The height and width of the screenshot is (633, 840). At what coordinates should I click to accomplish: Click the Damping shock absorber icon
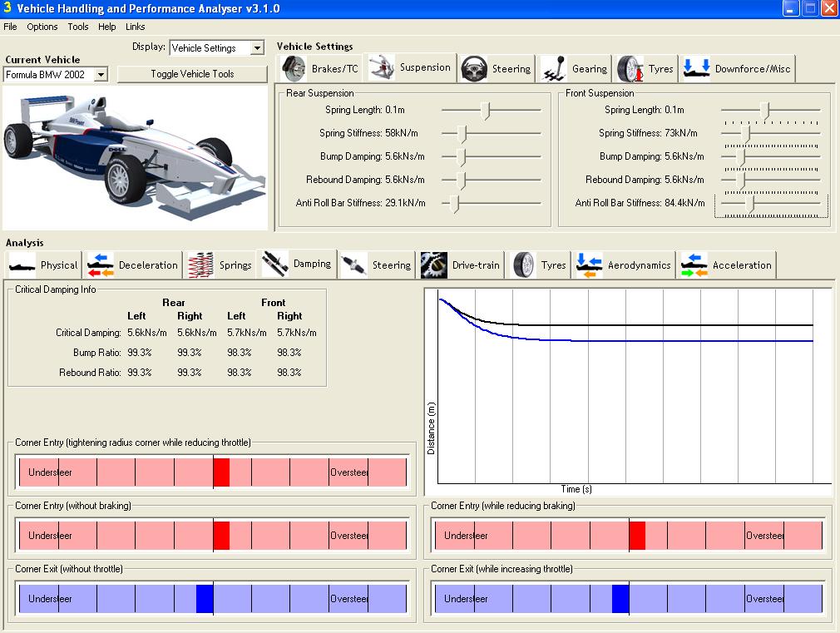click(275, 264)
